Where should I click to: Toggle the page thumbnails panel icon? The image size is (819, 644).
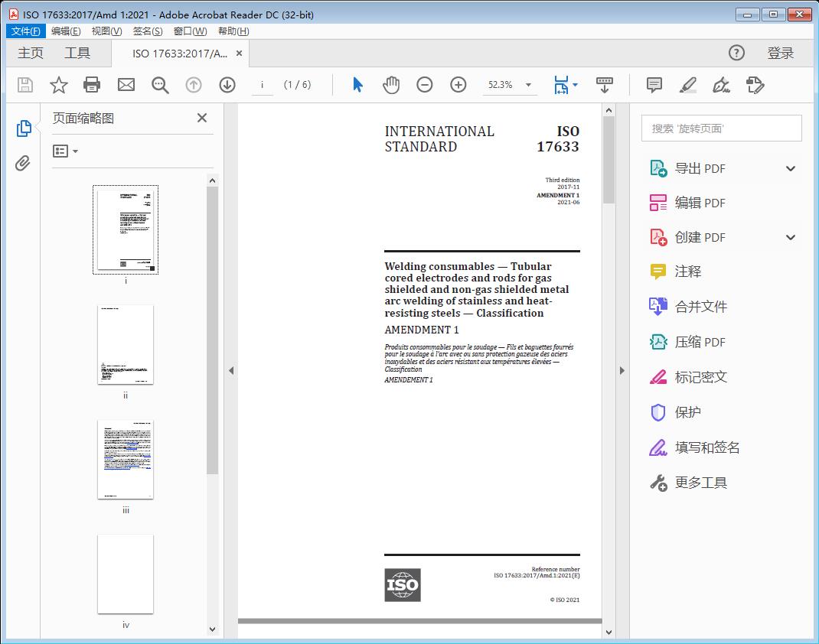coord(24,128)
